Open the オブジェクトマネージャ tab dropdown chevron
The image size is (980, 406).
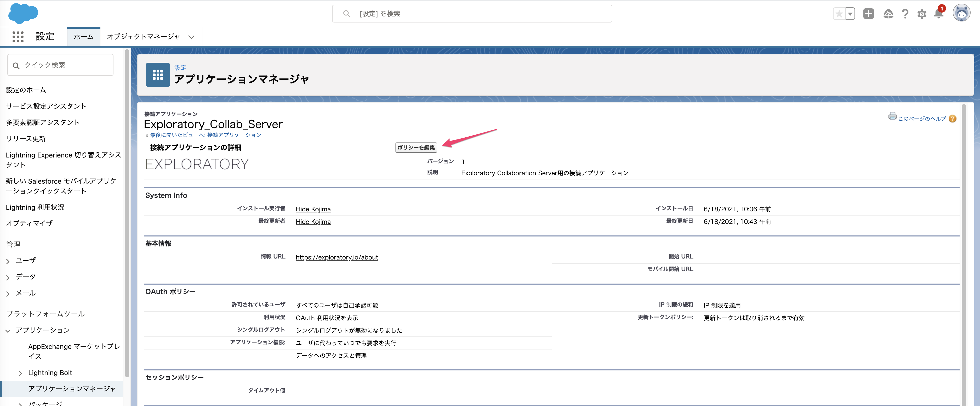click(x=191, y=37)
